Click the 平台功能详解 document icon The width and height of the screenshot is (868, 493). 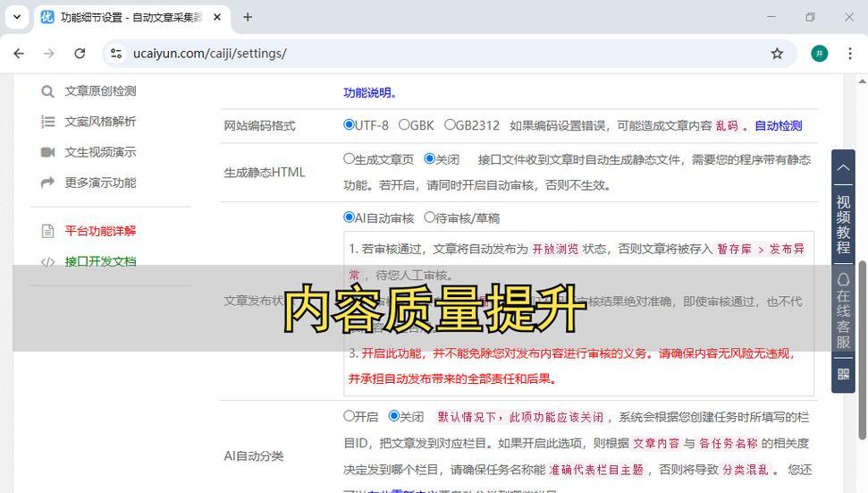pyautogui.click(x=47, y=231)
